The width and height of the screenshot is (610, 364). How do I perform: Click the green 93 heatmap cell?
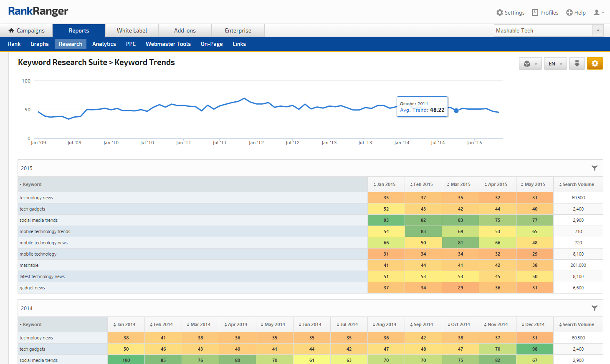[x=386, y=220]
